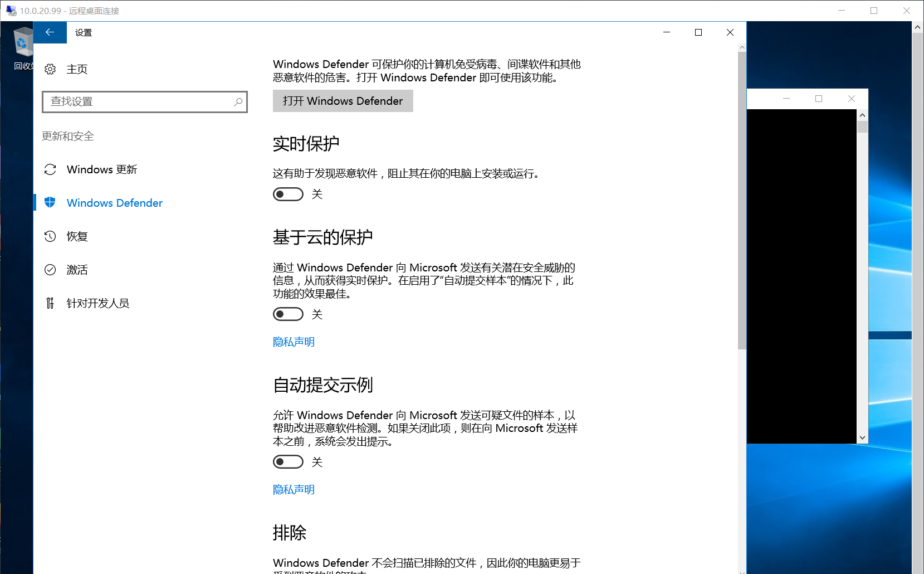Image resolution: width=924 pixels, height=574 pixels.
Task: Select Windows Defender in sidebar
Action: [115, 203]
